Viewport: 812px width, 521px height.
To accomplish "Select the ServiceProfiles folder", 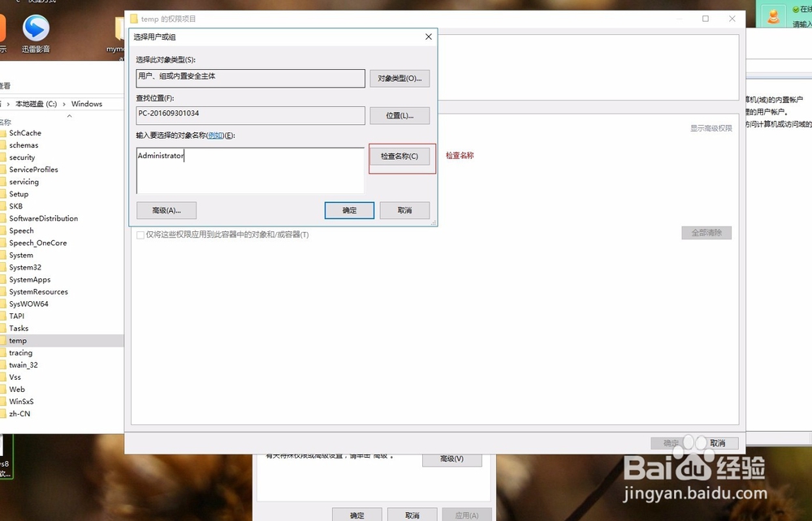I will (33, 170).
